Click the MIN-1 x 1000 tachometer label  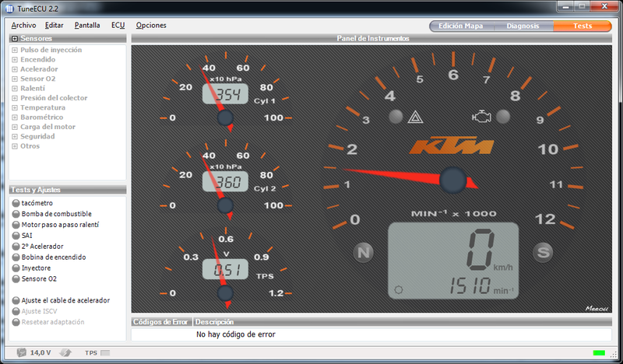click(453, 214)
